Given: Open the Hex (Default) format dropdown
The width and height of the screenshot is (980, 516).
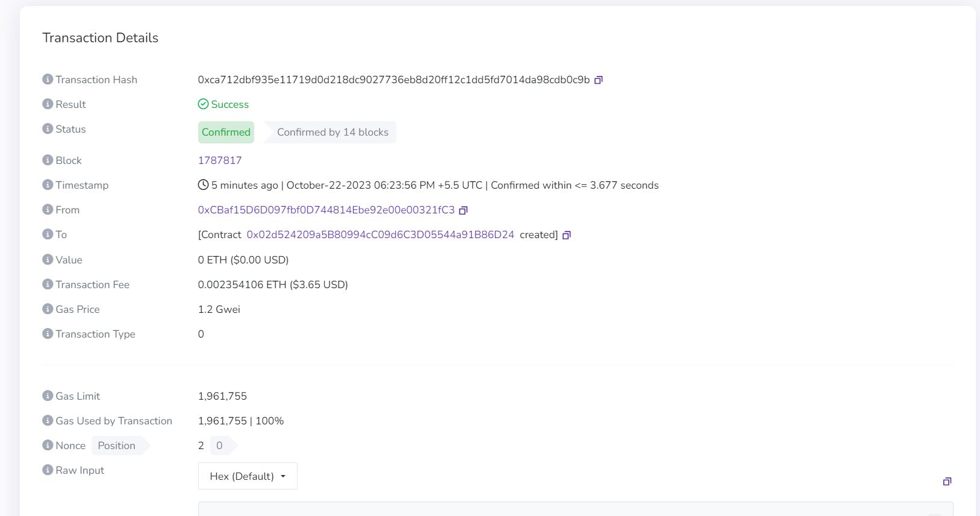Looking at the screenshot, I should [x=248, y=476].
